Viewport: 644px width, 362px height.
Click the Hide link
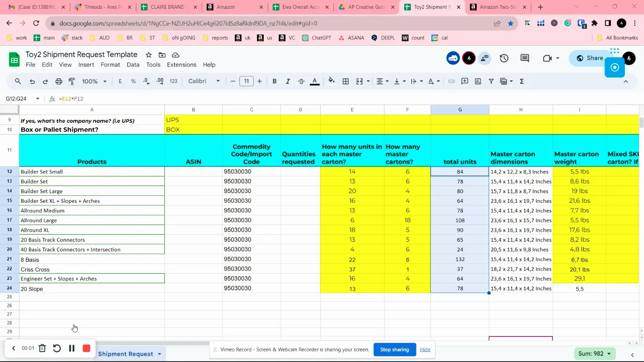[425, 349]
